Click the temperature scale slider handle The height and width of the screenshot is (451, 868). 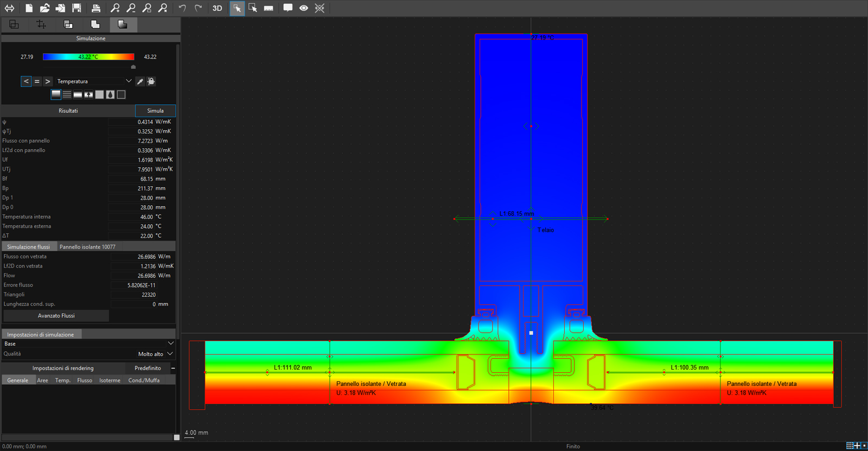click(x=133, y=67)
